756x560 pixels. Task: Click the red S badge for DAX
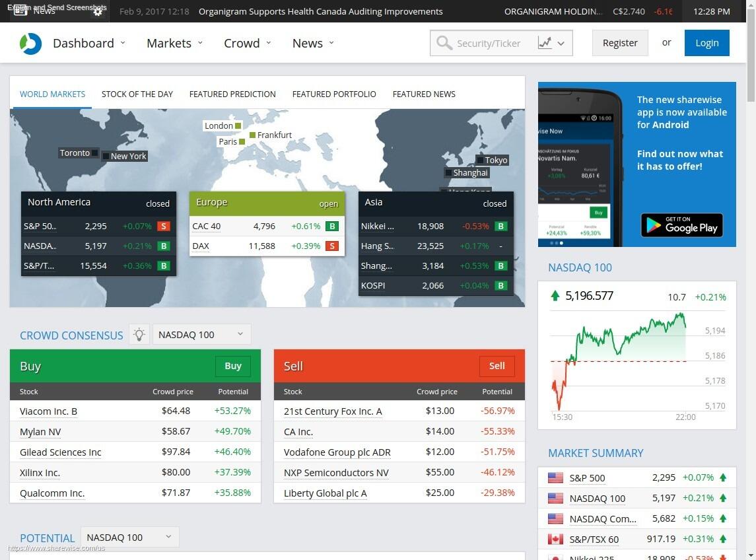pyautogui.click(x=331, y=246)
